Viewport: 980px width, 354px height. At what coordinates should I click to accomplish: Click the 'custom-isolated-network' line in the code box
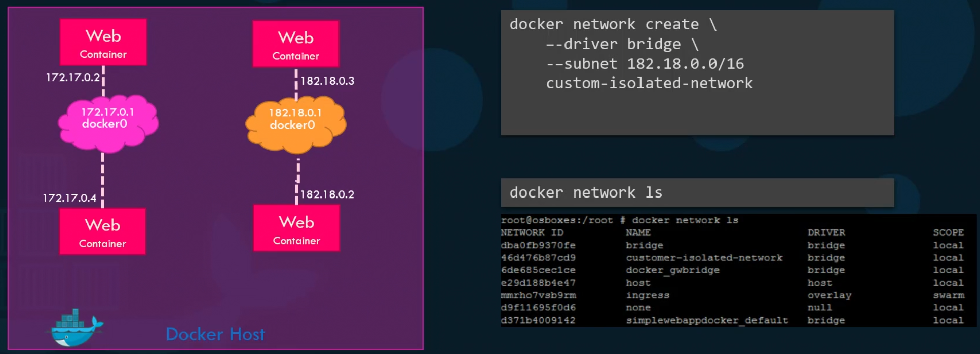click(x=650, y=83)
